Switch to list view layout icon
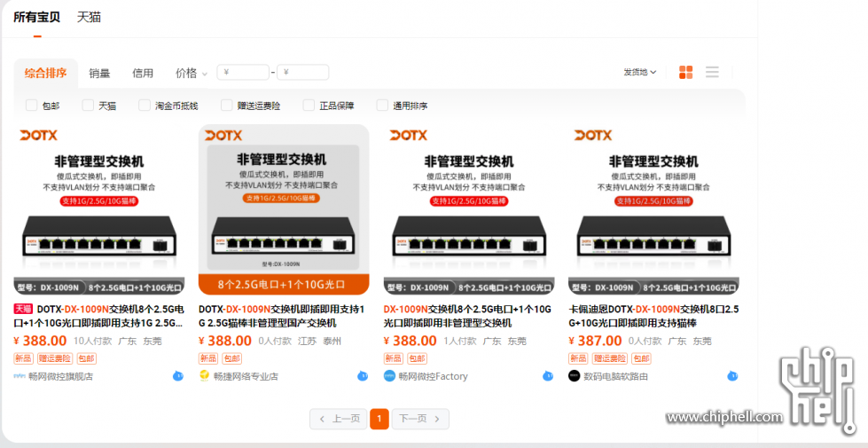 point(712,73)
